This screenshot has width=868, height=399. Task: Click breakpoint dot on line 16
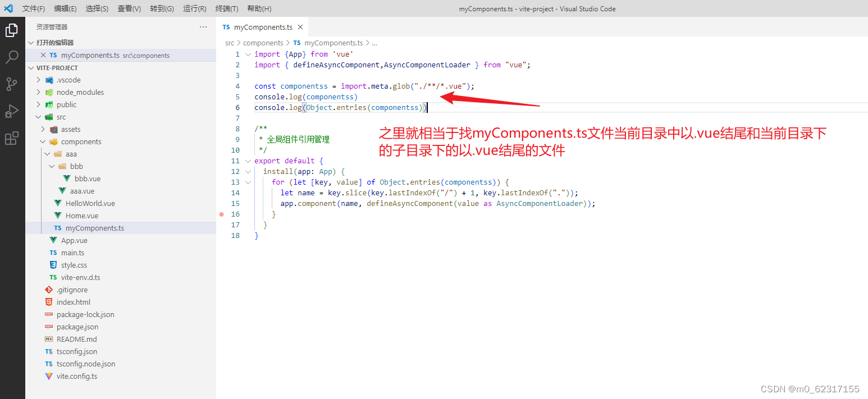coord(222,214)
